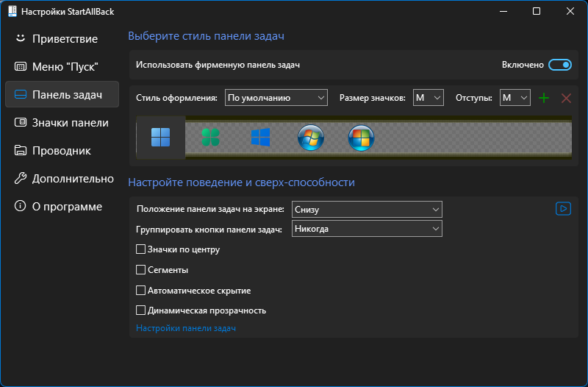Click heading Настройте поведение и сверх-способности
Screen dimensions: 588x387
[x=241, y=182]
